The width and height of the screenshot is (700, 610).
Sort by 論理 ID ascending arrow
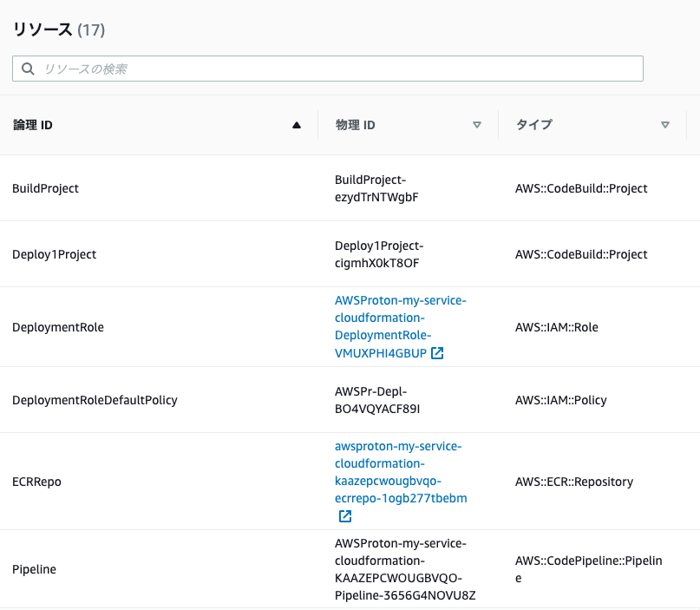coord(297,125)
